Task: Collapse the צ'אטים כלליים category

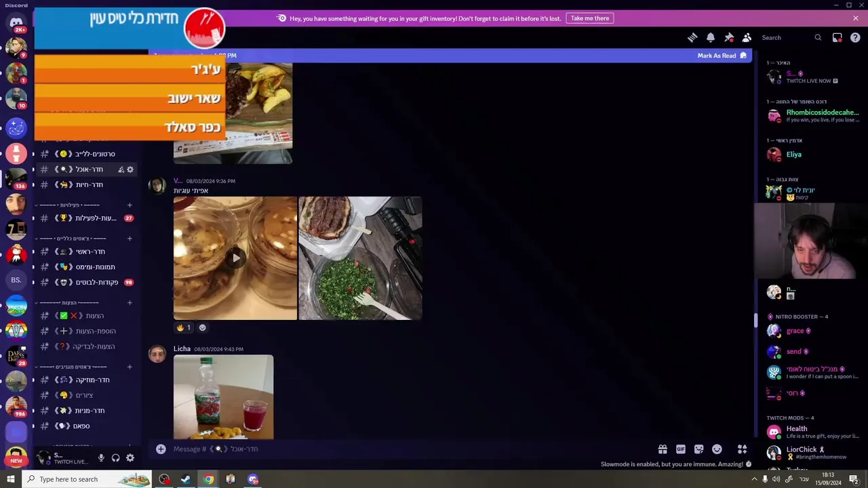Action: tap(73, 239)
